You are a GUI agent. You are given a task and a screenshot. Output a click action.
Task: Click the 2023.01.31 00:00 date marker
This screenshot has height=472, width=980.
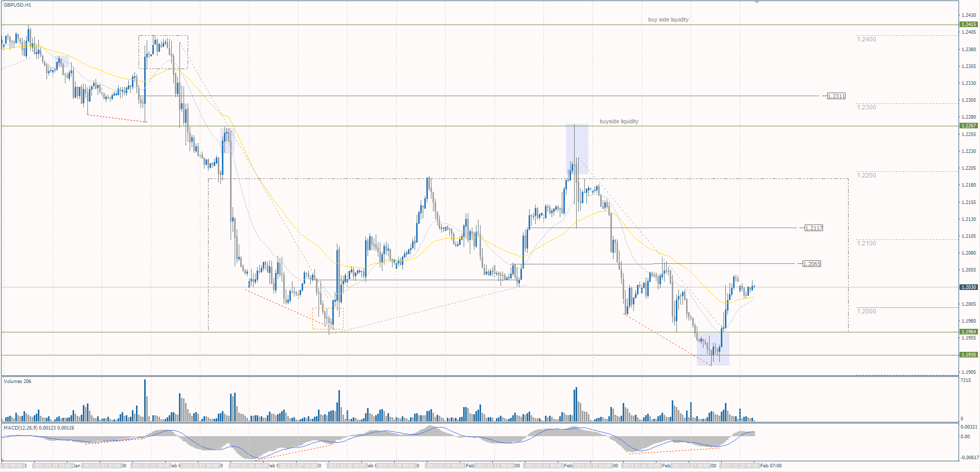53,466
